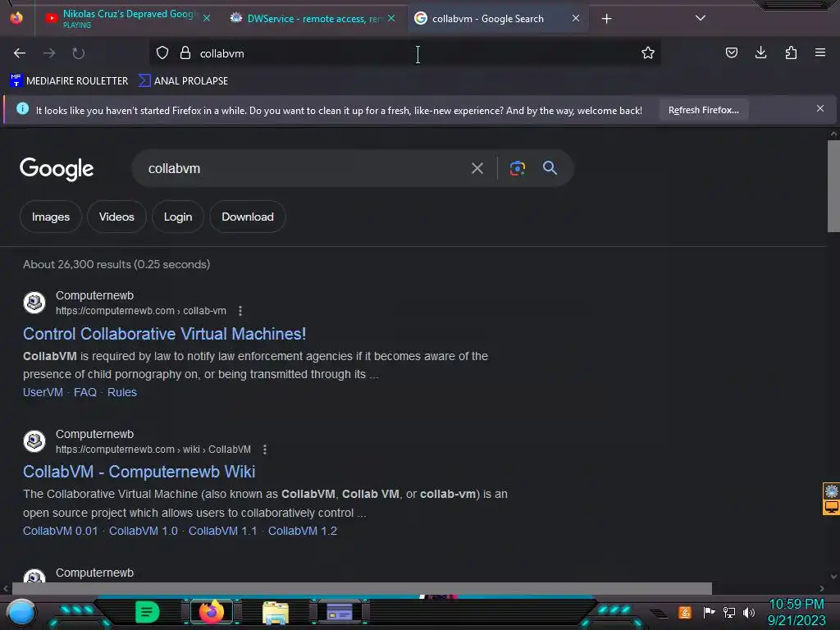
Task: Open Firefox application hamburger menu
Action: coord(820,52)
